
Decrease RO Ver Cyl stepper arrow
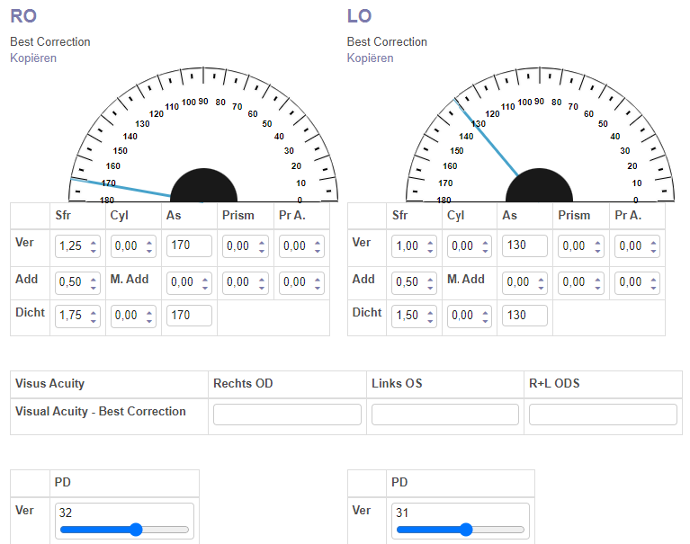149,250
